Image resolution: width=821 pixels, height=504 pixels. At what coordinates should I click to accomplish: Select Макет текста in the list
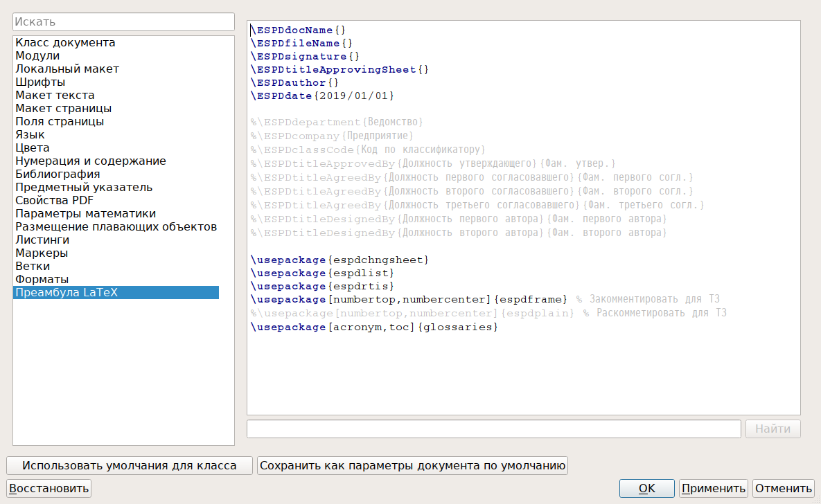coord(55,96)
